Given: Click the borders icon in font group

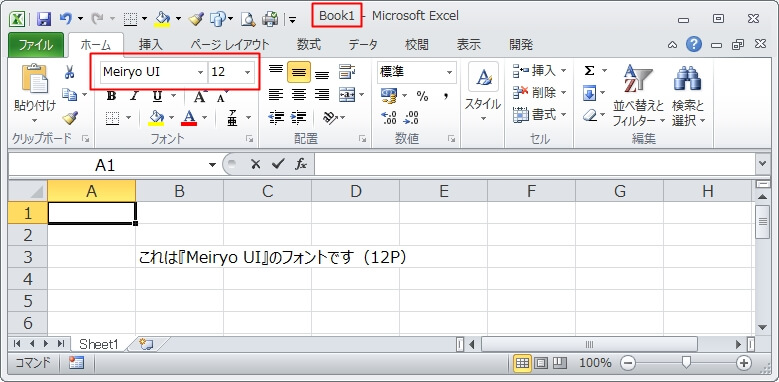Looking at the screenshot, I should click(113, 118).
